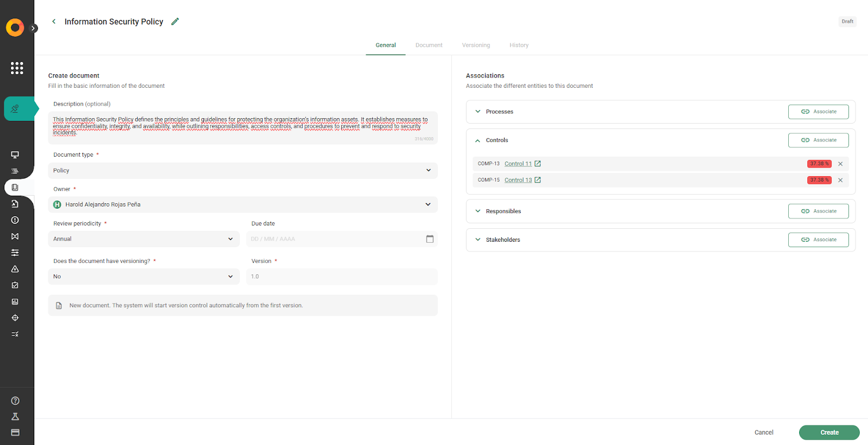Click the help question mark sidebar icon
Viewport: 868px width, 445px height.
pyautogui.click(x=15, y=401)
